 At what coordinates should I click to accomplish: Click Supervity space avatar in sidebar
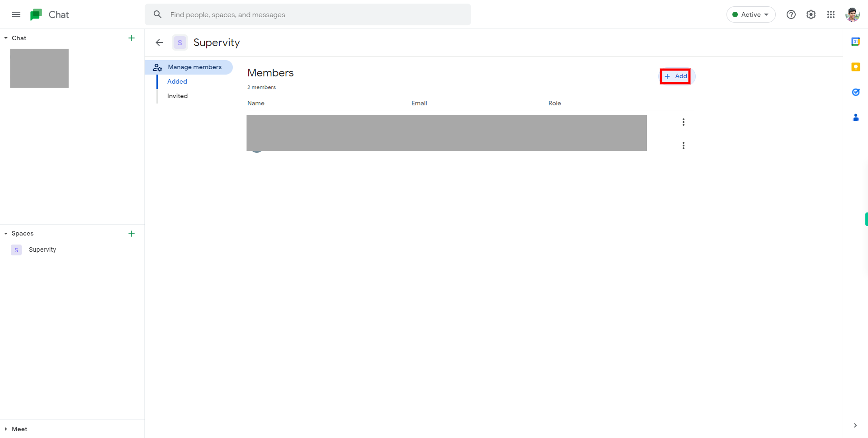(16, 250)
